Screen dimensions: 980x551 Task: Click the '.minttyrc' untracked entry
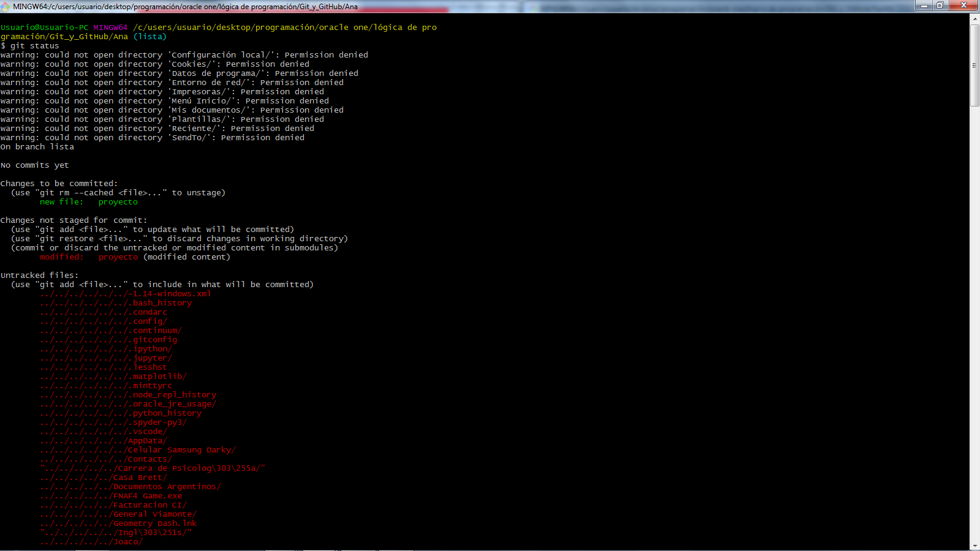[x=106, y=386]
